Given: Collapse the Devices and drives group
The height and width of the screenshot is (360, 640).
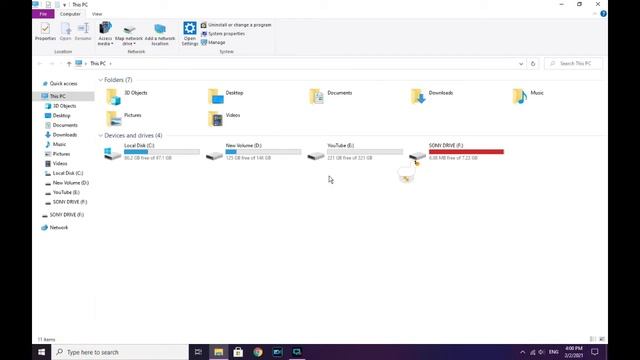Looking at the screenshot, I should coord(100,136).
